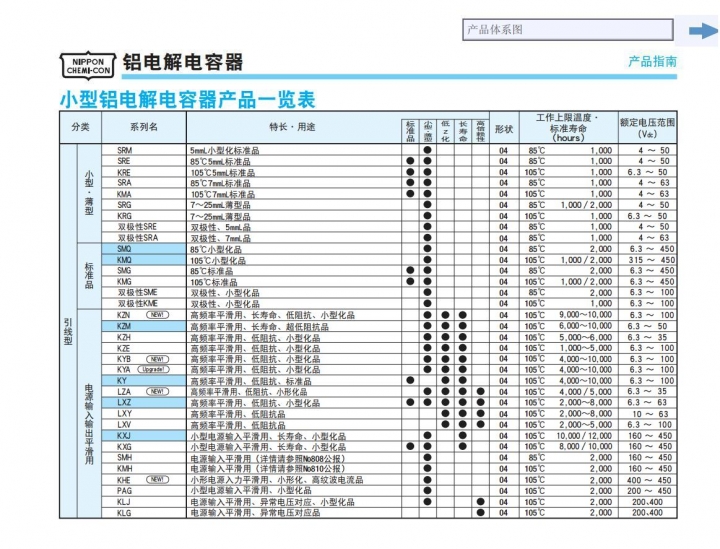Screen dimensions: 720x549
Task: Select the LXY series name
Action: [x=124, y=414]
